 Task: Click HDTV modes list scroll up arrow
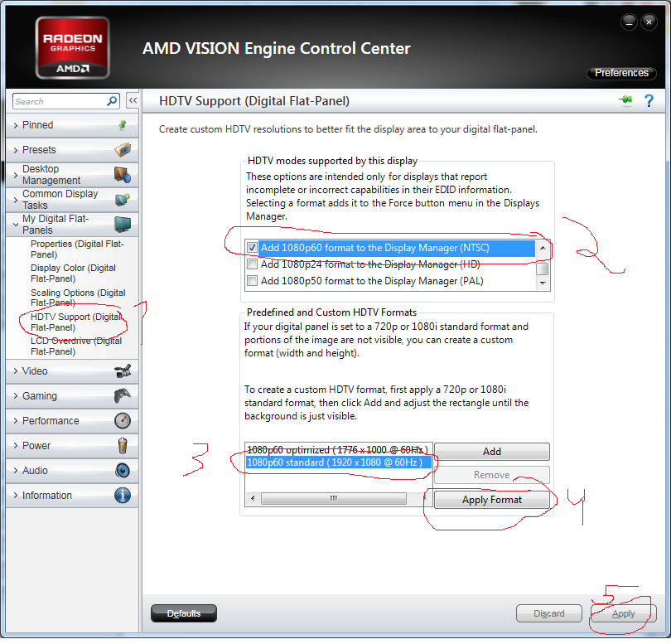coord(543,248)
